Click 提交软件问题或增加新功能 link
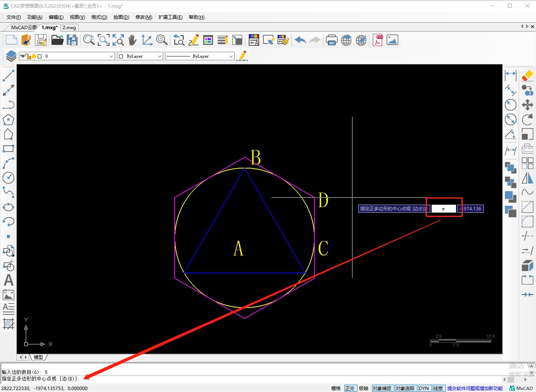The image size is (536, 392). 475,388
